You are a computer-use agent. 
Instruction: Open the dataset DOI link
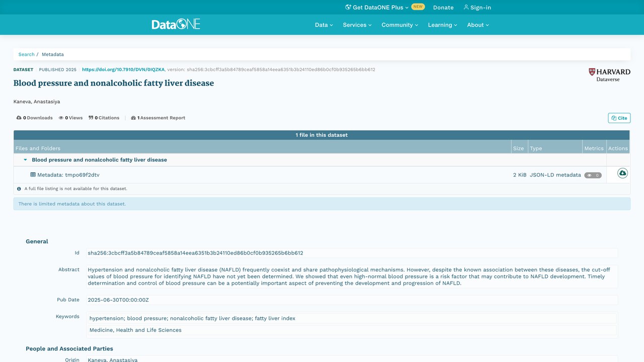click(x=123, y=69)
